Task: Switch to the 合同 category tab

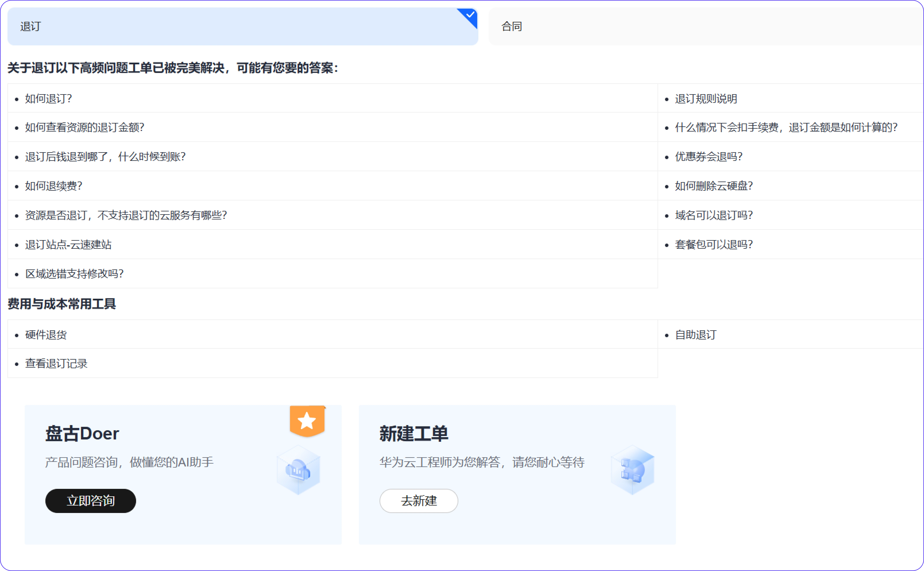Action: point(706,26)
